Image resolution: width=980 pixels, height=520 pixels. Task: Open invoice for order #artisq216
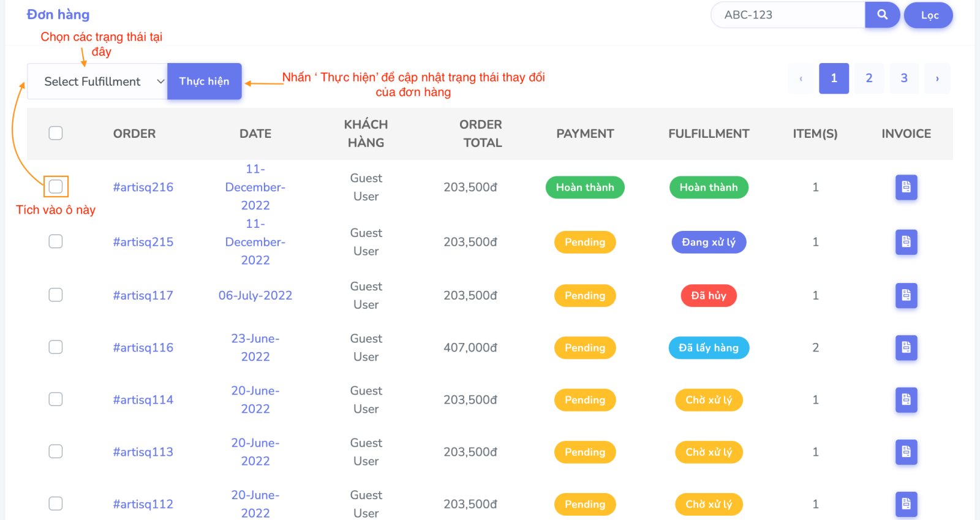[x=906, y=187]
